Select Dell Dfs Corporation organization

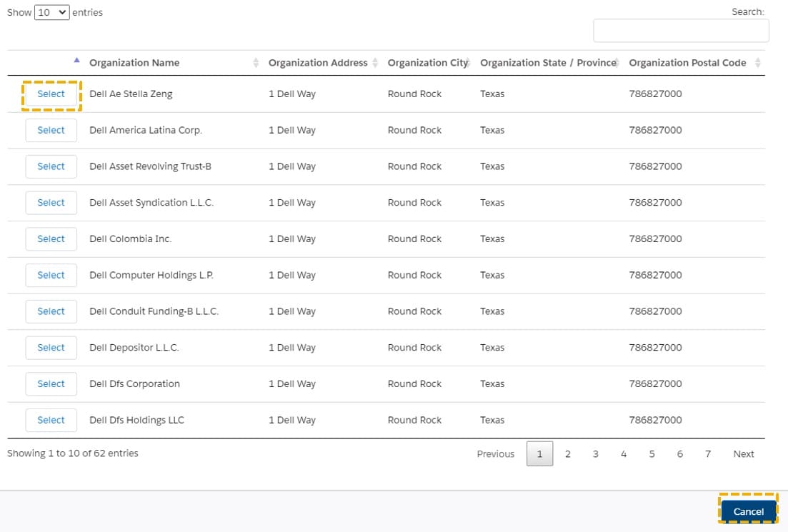[51, 383]
